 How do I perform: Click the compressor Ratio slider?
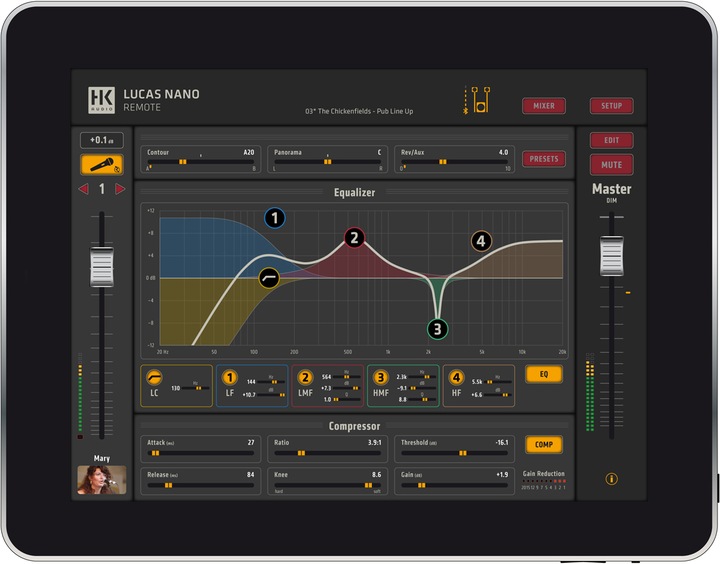(327, 453)
